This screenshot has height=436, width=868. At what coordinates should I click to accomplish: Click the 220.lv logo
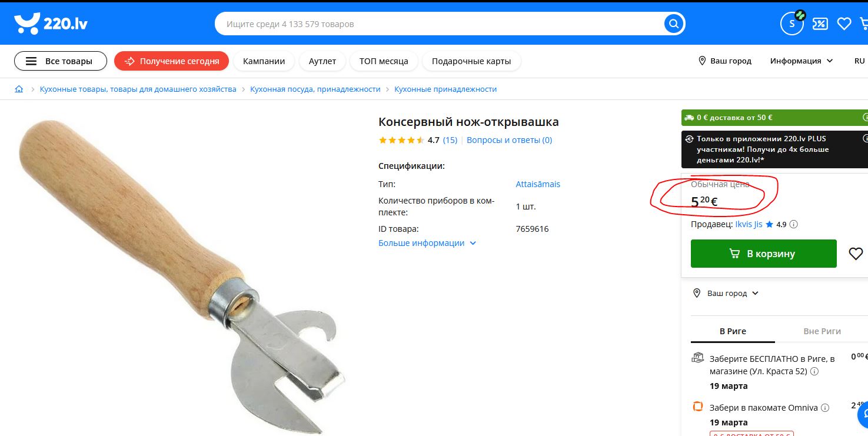tap(51, 24)
